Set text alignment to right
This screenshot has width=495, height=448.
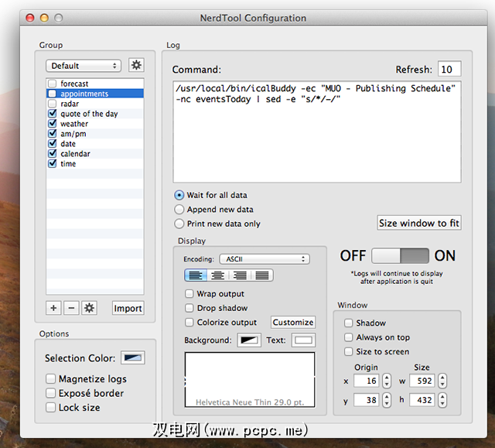pyautogui.click(x=240, y=275)
